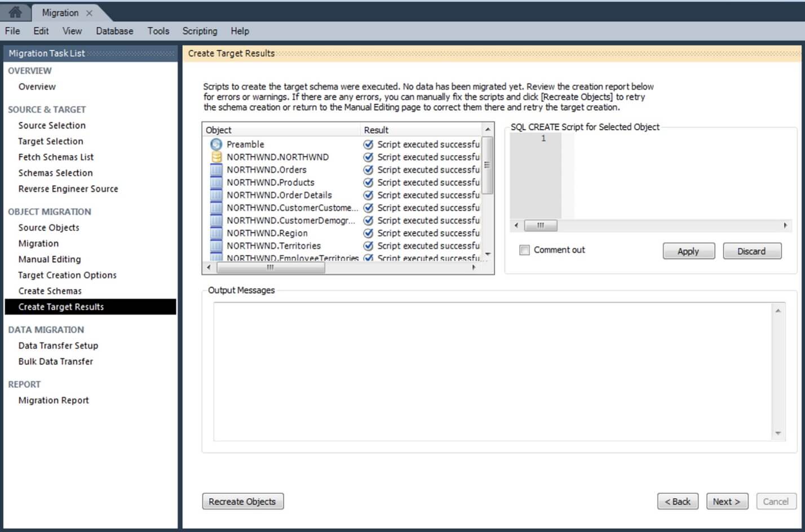
Task: Click object list vertical scrollbar up arrow
Action: (488, 130)
